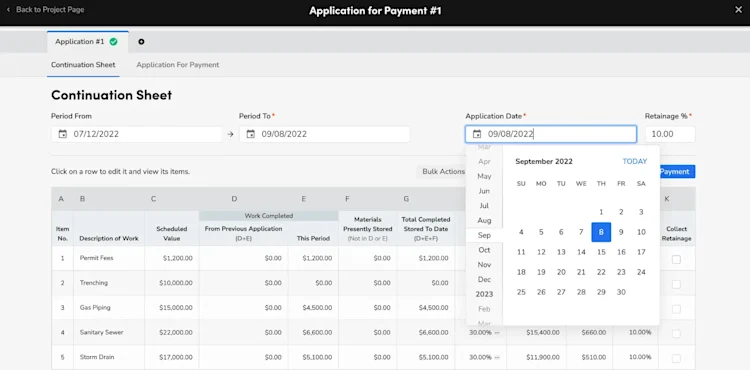Click the Retainage % input field

[x=670, y=134]
